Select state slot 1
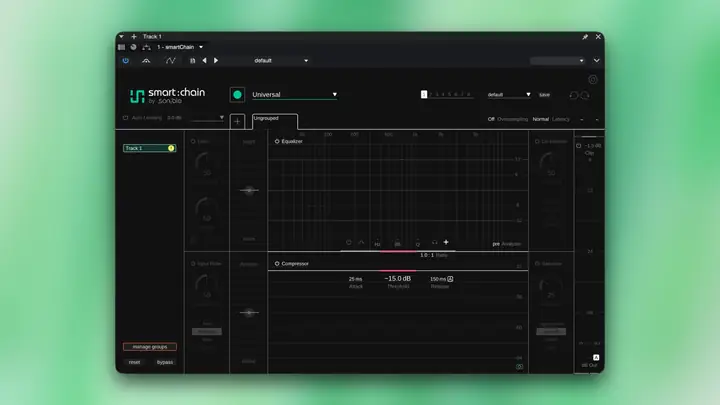Screen dimensions: 720x405 point(424,94)
